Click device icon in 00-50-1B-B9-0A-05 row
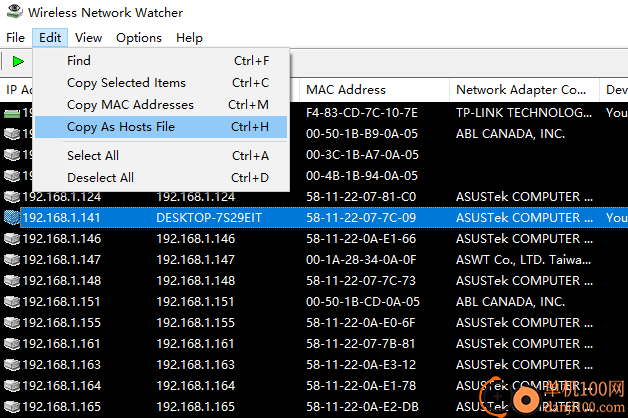This screenshot has height=418, width=628. [12, 134]
